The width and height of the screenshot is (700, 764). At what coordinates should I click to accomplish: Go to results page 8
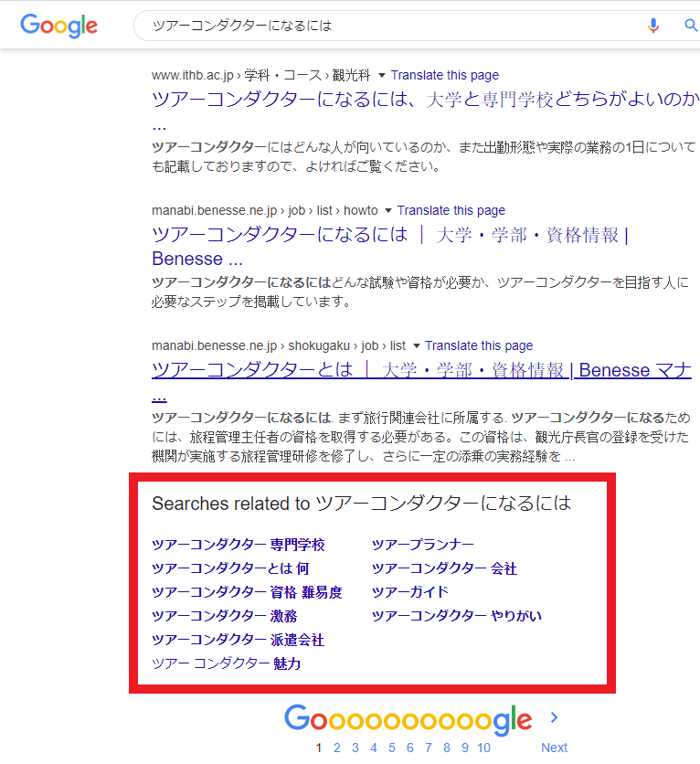click(x=447, y=748)
